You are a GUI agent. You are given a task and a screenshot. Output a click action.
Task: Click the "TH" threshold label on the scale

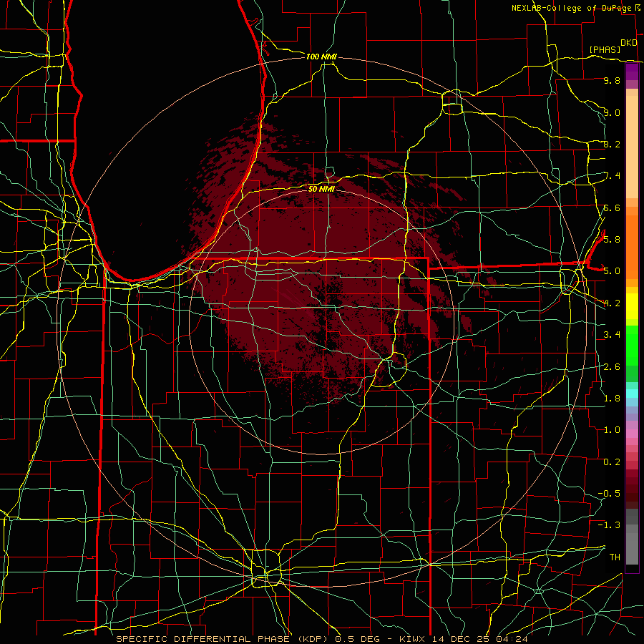615,557
